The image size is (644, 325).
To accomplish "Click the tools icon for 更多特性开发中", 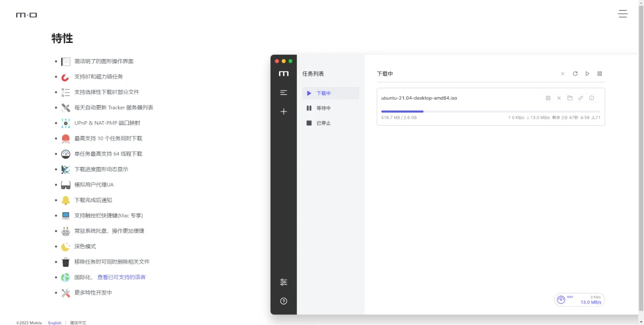I will coord(66,293).
